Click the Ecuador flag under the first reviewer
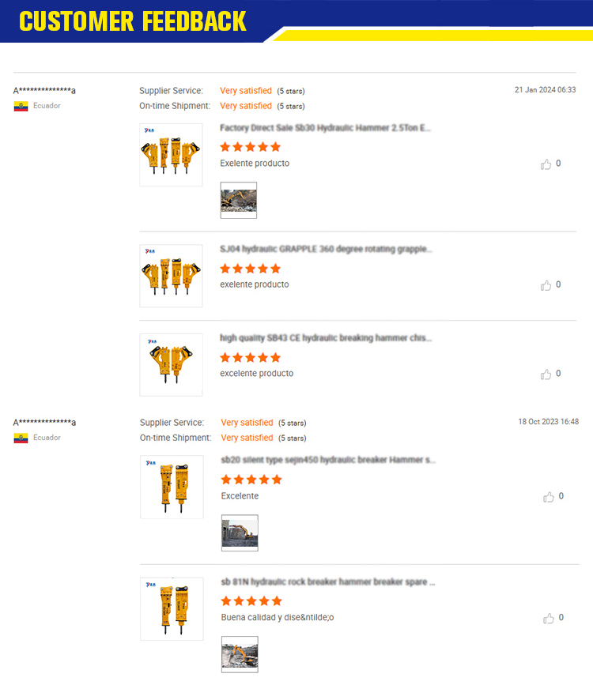This screenshot has height=700, width=593. click(x=21, y=106)
